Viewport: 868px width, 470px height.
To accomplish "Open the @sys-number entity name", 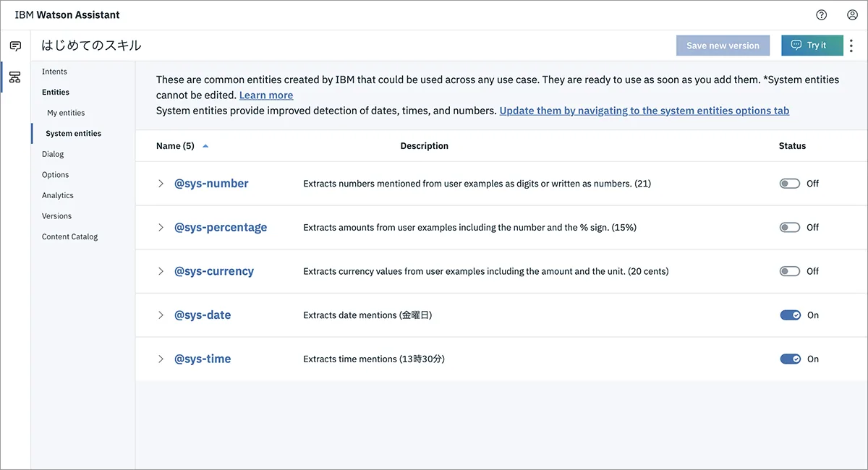I will tap(211, 184).
